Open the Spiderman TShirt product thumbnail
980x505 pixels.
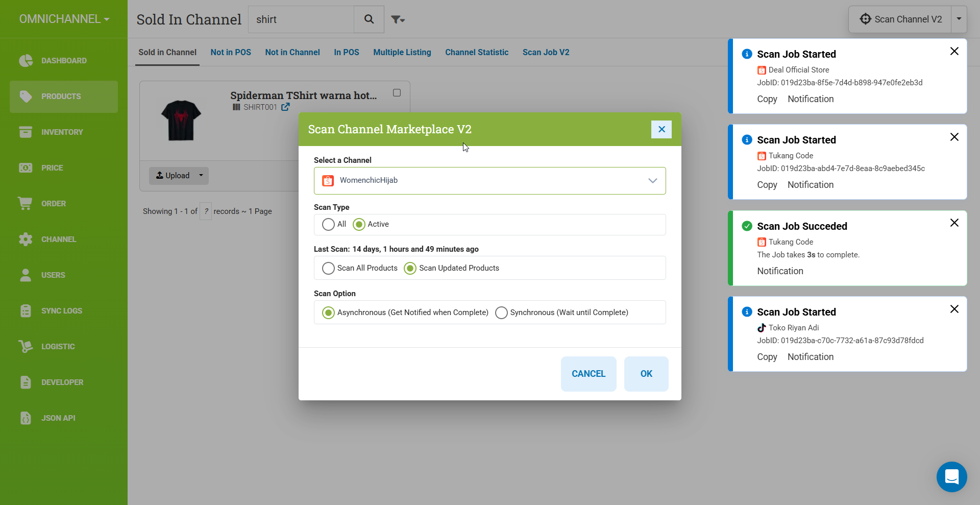(x=181, y=121)
